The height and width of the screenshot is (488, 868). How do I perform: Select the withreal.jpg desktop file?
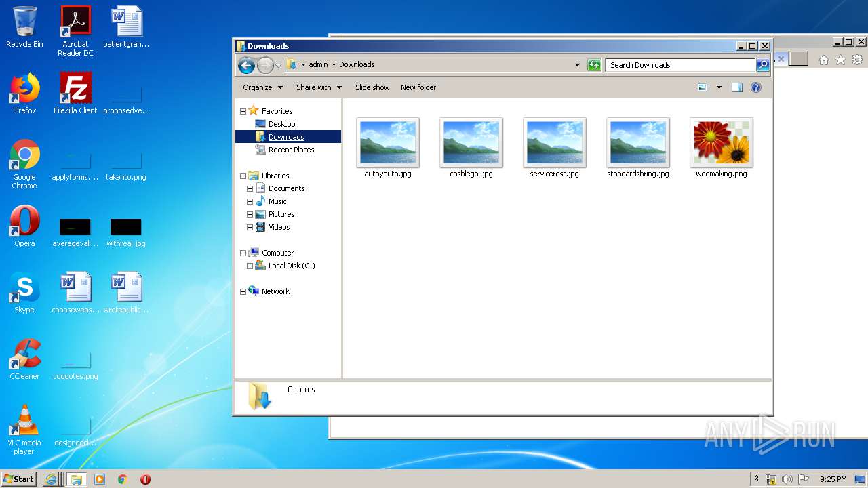[126, 232]
